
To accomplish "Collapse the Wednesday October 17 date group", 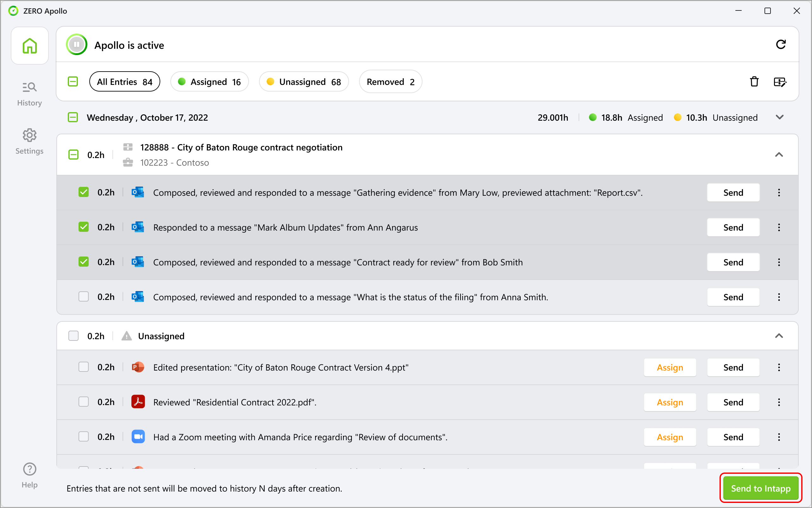I will pos(780,117).
